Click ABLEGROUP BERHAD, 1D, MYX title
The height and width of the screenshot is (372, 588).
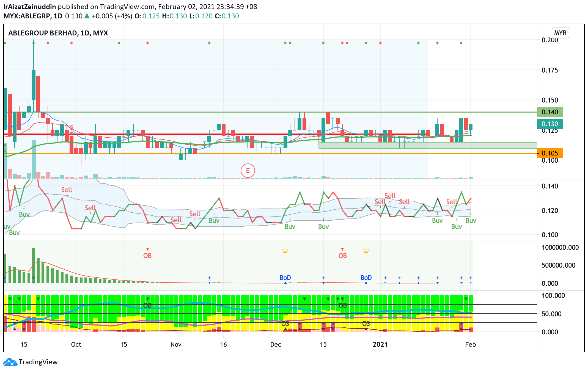[58, 33]
